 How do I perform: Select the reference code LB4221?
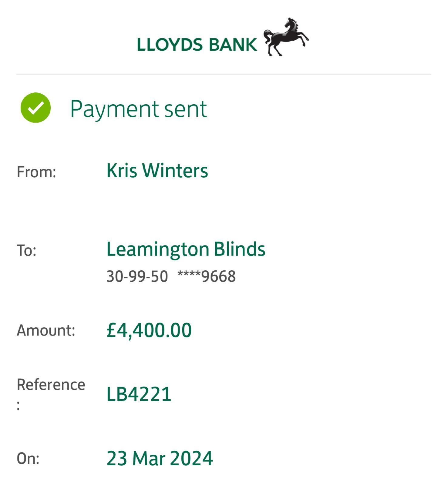(x=139, y=394)
